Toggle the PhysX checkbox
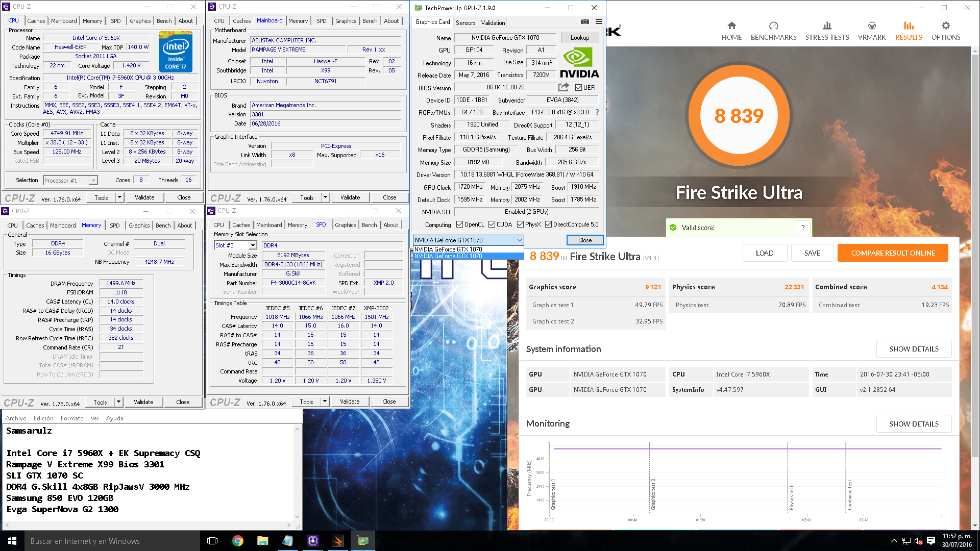The height and width of the screenshot is (551, 980). [520, 224]
